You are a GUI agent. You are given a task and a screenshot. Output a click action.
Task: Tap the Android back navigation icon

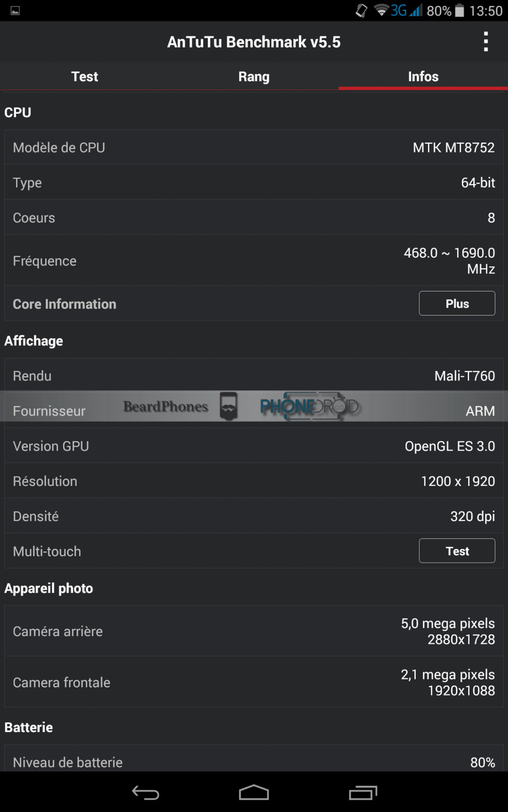pos(146,793)
